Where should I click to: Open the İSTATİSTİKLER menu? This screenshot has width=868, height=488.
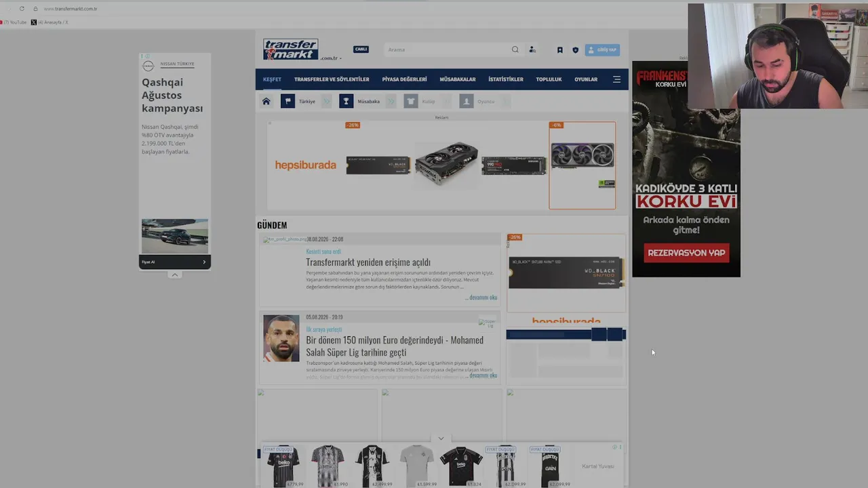pos(506,79)
